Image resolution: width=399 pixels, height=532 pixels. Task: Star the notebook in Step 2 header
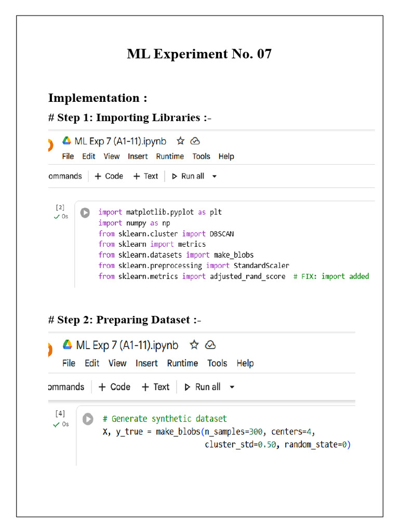pyautogui.click(x=194, y=345)
